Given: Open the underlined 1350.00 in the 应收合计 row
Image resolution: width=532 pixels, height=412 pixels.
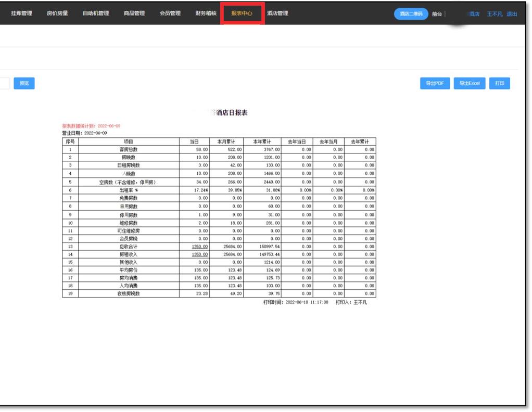Looking at the screenshot, I should point(199,247).
